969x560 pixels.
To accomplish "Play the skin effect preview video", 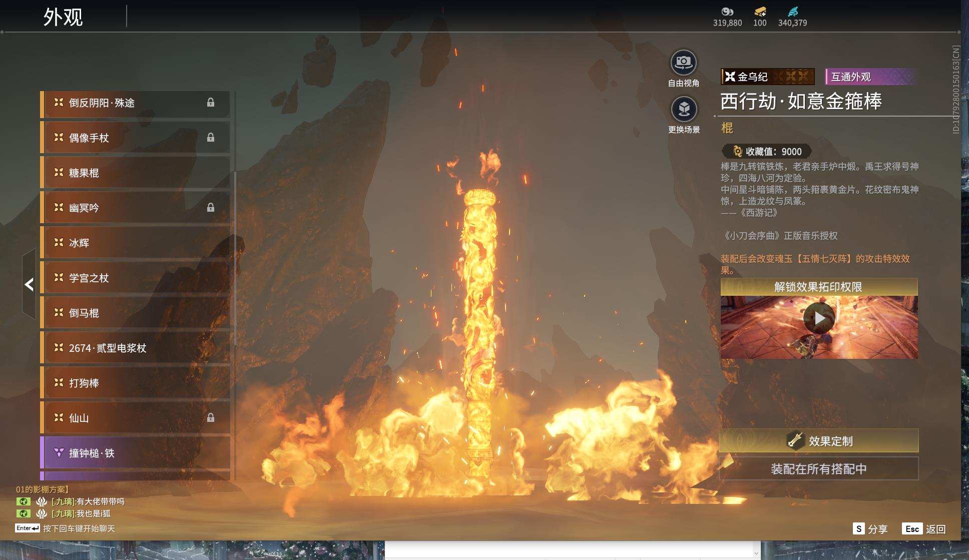I will [819, 318].
